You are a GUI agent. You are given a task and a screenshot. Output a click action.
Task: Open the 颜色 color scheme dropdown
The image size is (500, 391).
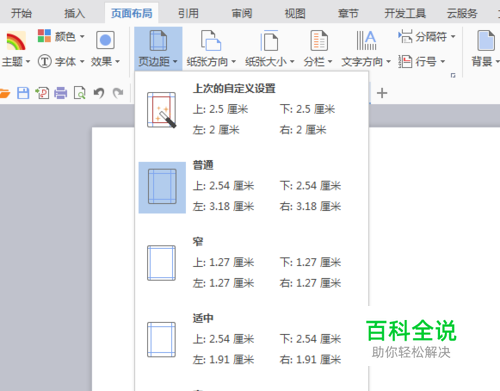61,36
